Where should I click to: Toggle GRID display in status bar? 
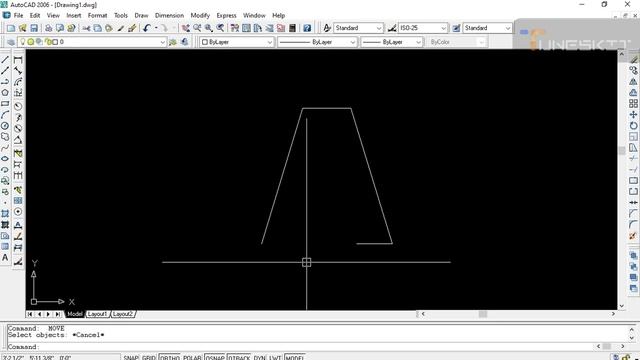point(149,358)
